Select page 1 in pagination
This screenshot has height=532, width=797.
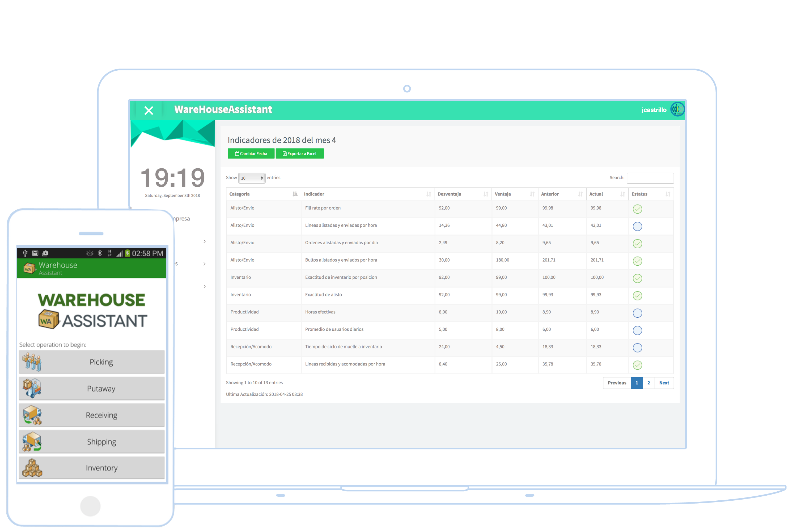pos(637,383)
